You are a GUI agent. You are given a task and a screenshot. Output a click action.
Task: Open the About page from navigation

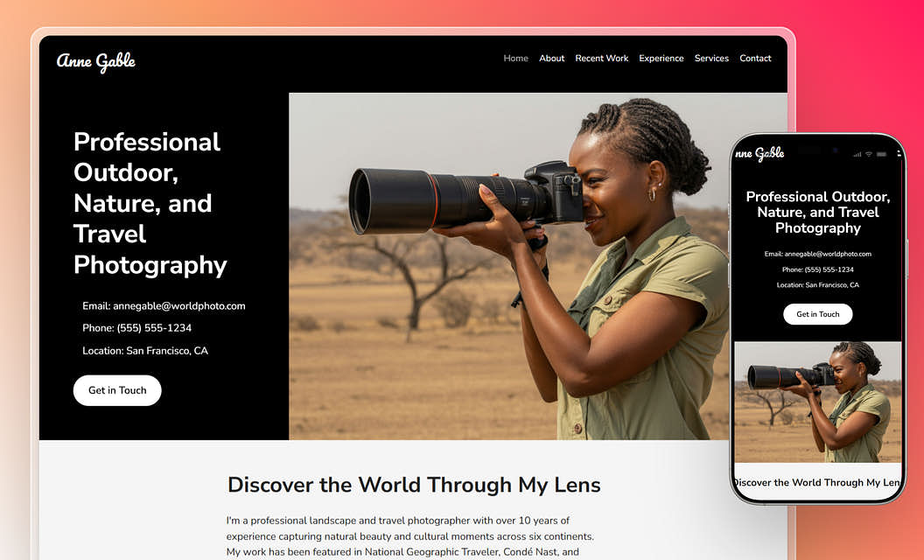[551, 59]
